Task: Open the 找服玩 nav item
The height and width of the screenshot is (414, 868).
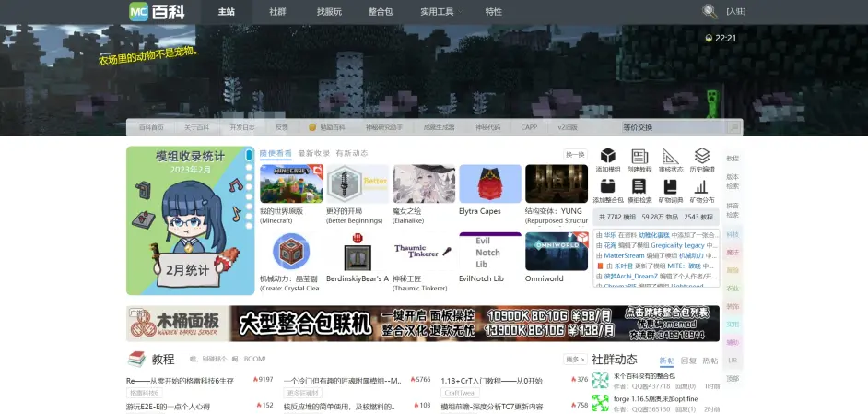Action: (x=329, y=12)
